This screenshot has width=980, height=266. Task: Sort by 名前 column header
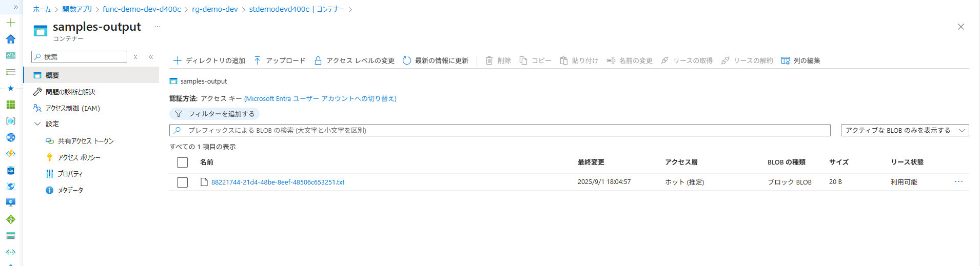click(206, 162)
